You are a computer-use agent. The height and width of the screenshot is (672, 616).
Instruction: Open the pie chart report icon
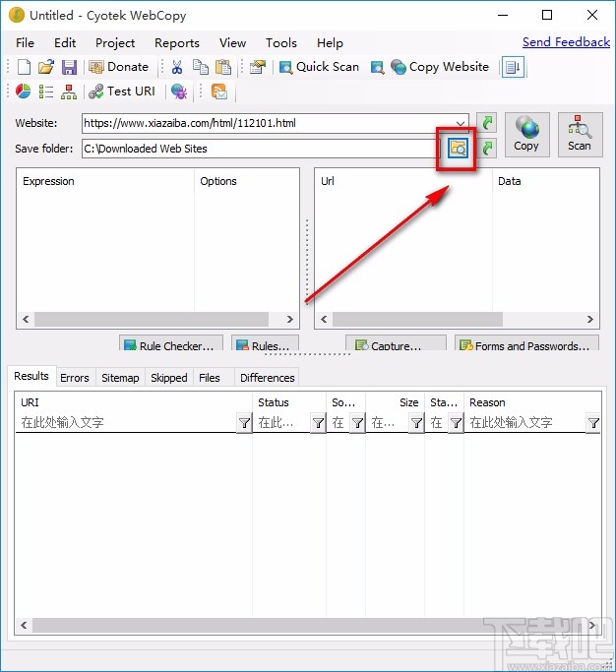tap(24, 92)
